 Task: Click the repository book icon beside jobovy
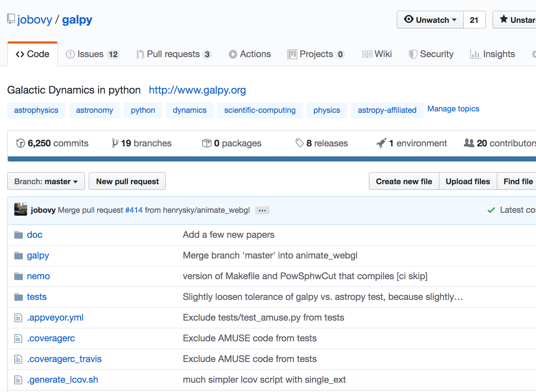tap(11, 19)
